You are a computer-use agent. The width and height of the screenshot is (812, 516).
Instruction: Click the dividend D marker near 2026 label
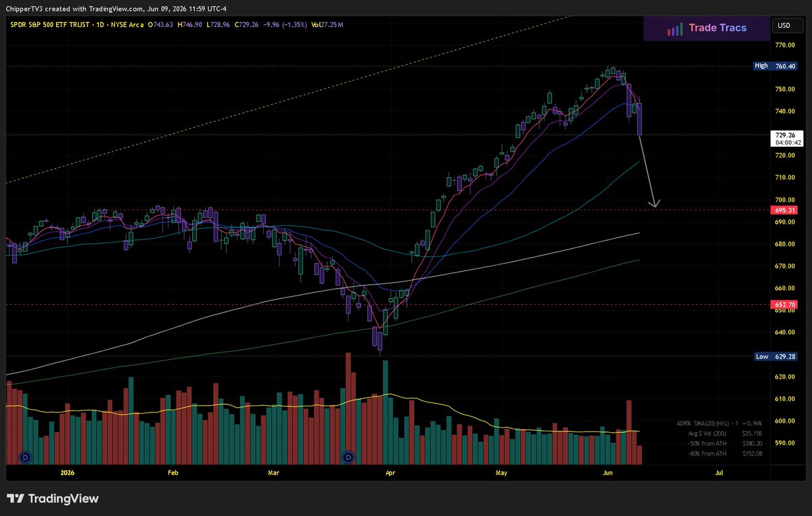[x=26, y=457]
